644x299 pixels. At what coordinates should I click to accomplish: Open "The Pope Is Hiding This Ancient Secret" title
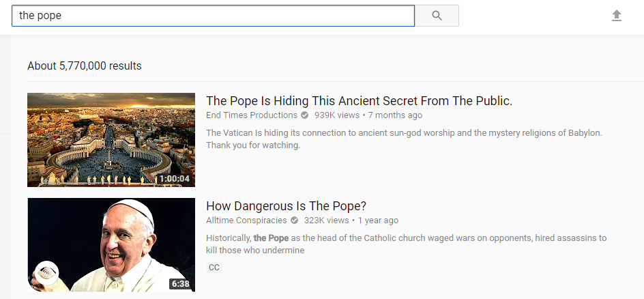(359, 101)
